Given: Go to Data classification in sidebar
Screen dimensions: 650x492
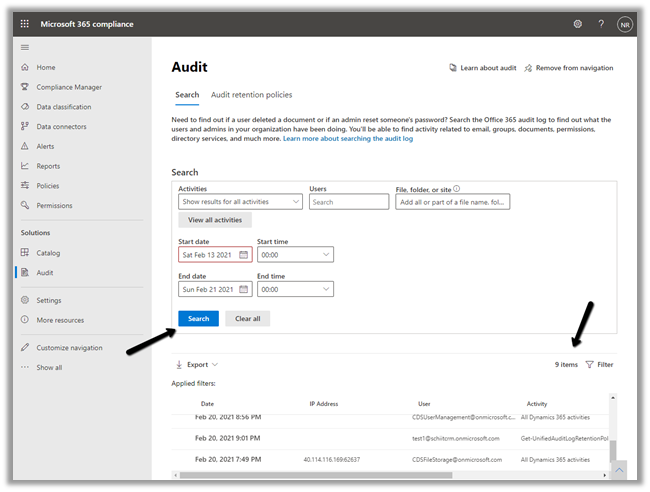Looking at the screenshot, I should [64, 107].
